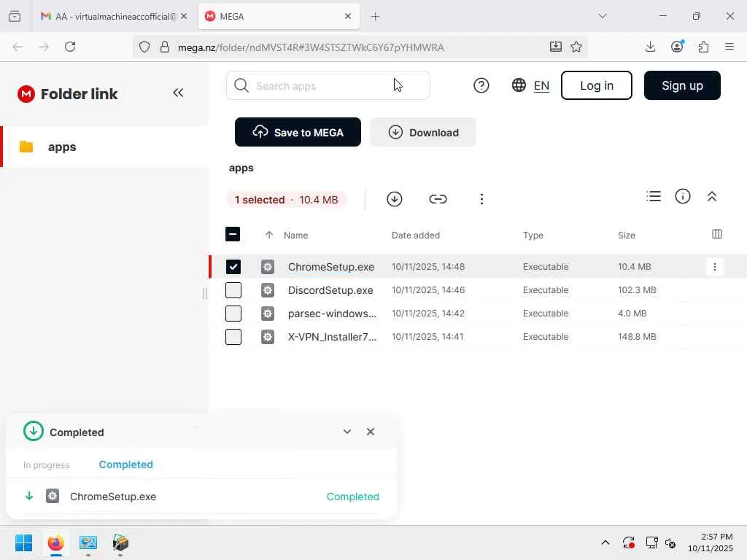Click the X-VPN_Installer file icon
Viewport: 747px width, 560px height.
coord(268,337)
